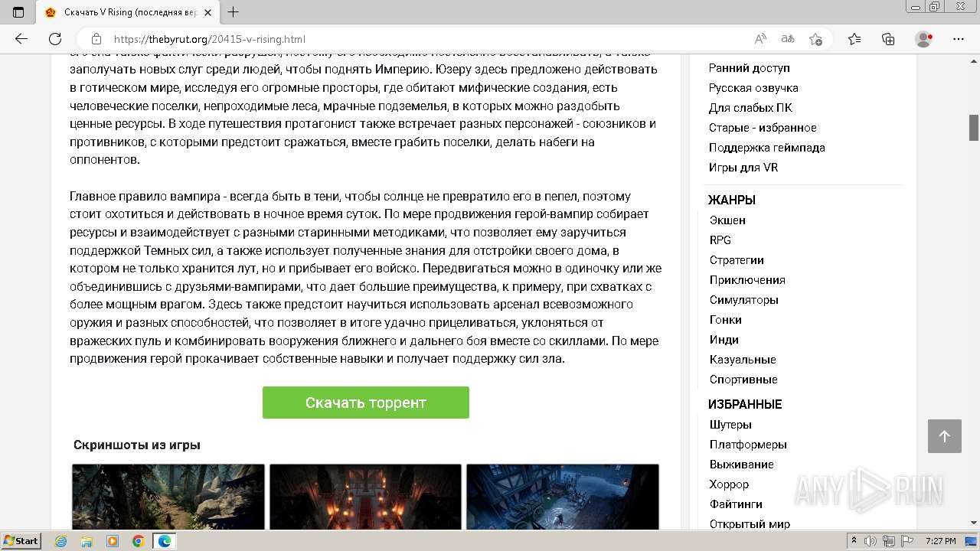This screenshot has width=980, height=551.
Task: Select the Скачать V Rising tab
Action: [x=129, y=12]
